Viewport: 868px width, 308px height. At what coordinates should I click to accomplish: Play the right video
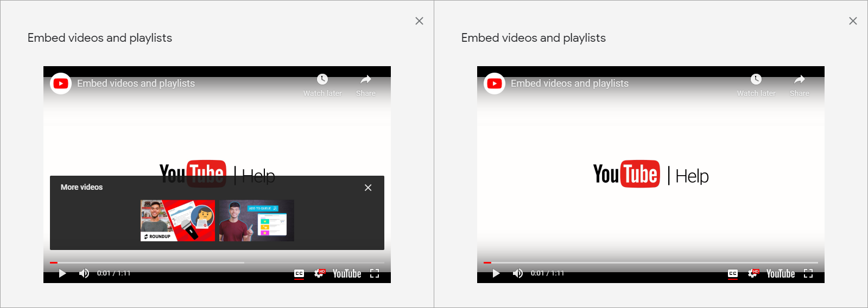496,273
